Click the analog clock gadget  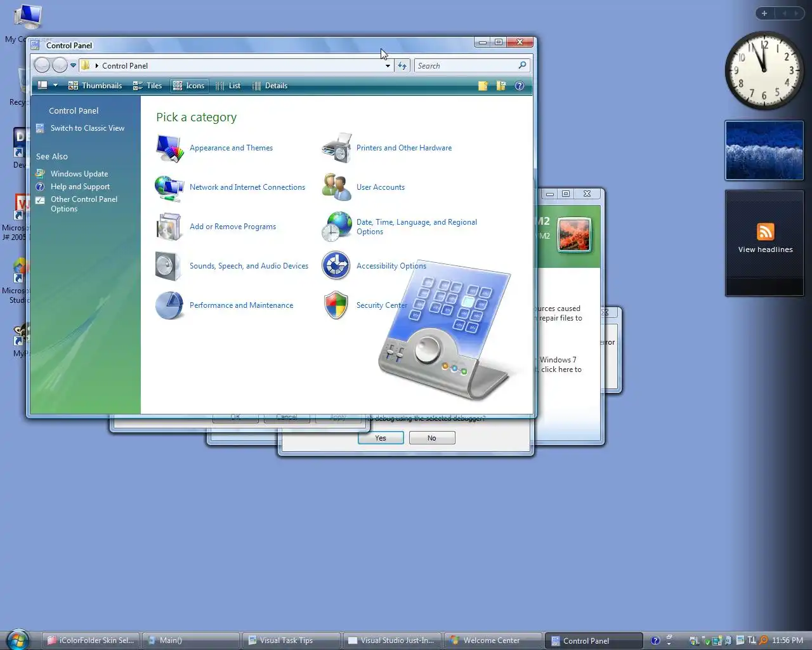click(764, 70)
